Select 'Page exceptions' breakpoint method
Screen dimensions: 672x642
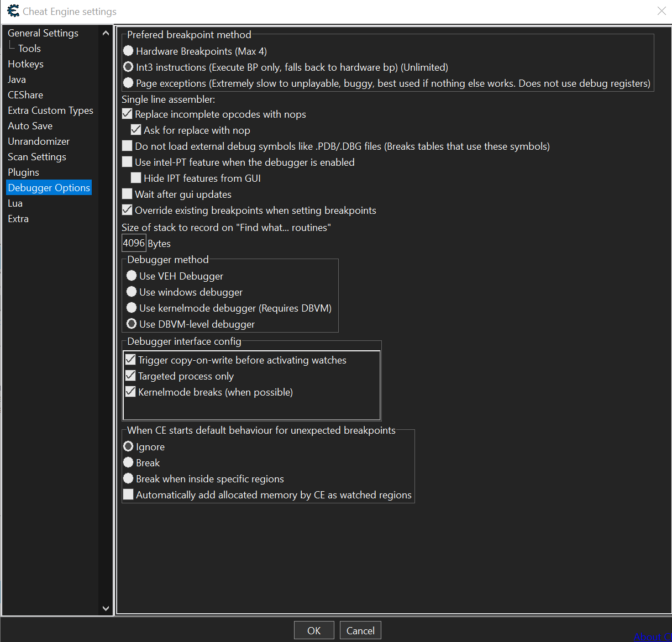click(x=129, y=83)
